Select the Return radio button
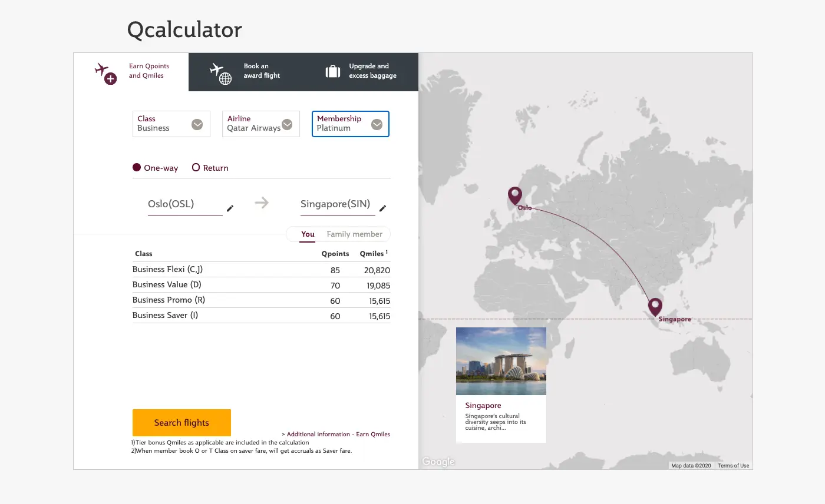 [196, 167]
